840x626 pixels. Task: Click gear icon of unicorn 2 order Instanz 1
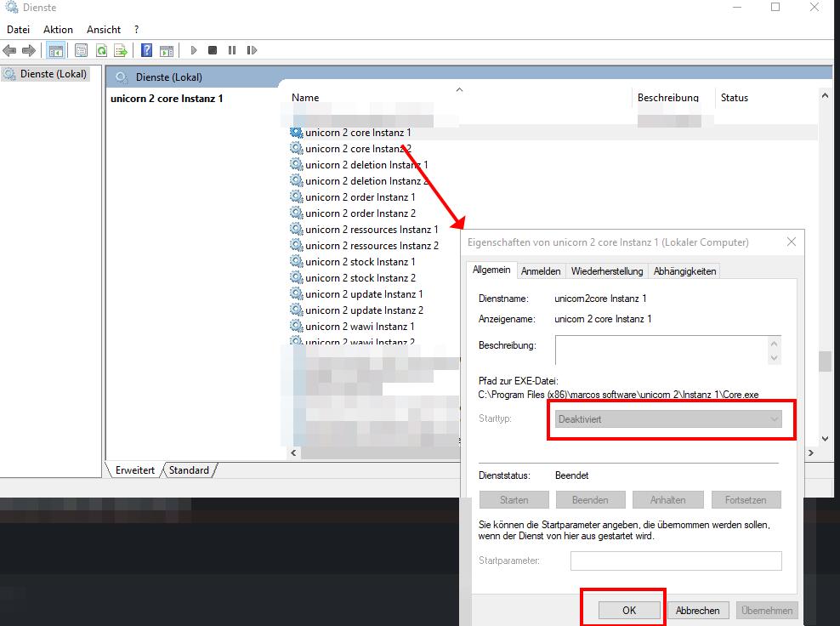pos(296,196)
